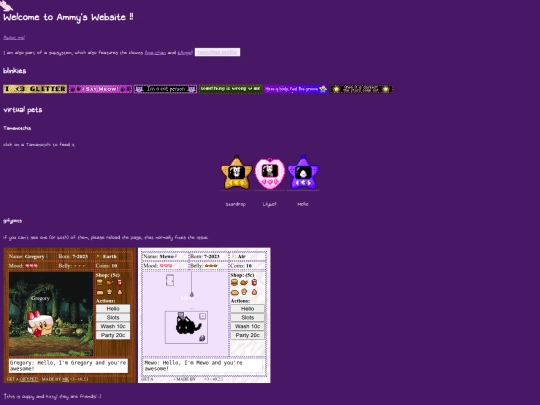Click 'Wash 10c' for Gregory
540x405 pixels.
click(x=113, y=326)
